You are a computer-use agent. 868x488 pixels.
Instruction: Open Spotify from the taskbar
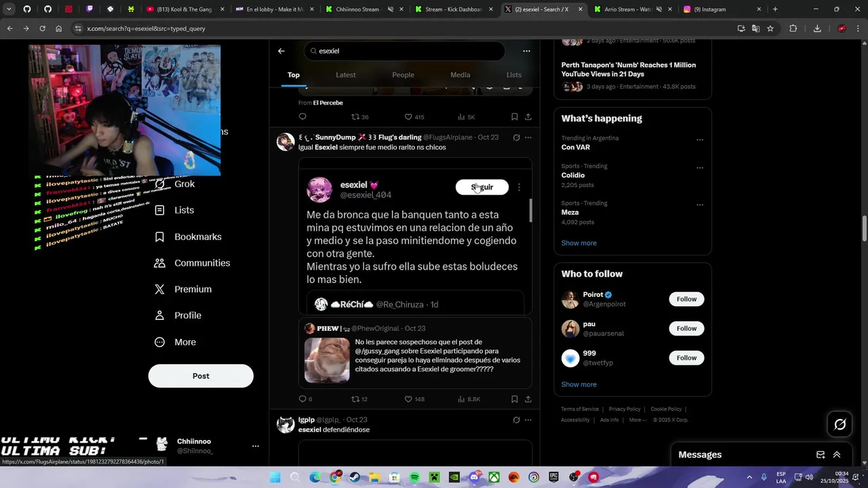414,477
